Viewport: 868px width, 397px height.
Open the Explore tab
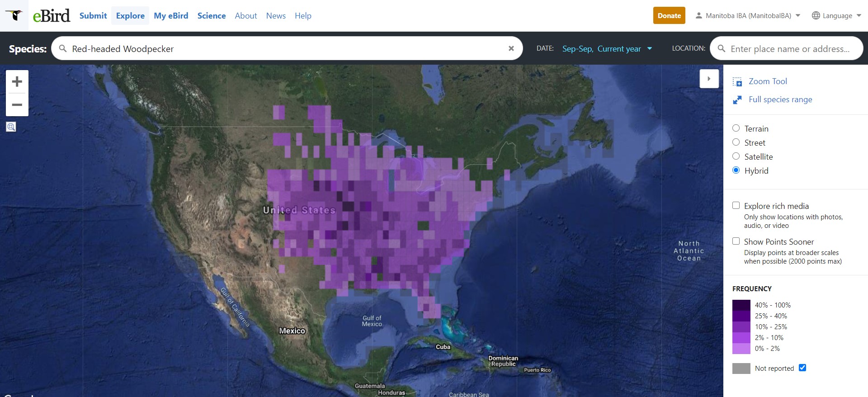pyautogui.click(x=130, y=16)
